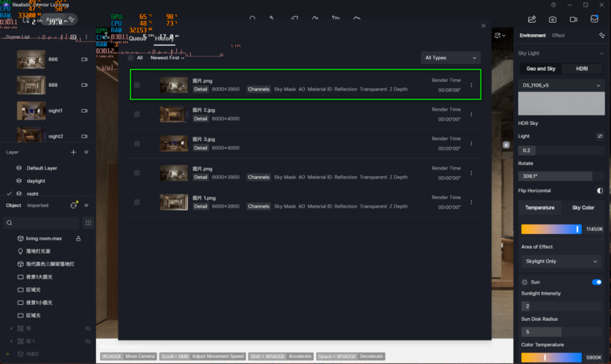Check the box for 图片 2.jpg render
This screenshot has height=364, width=611.
[x=137, y=114]
